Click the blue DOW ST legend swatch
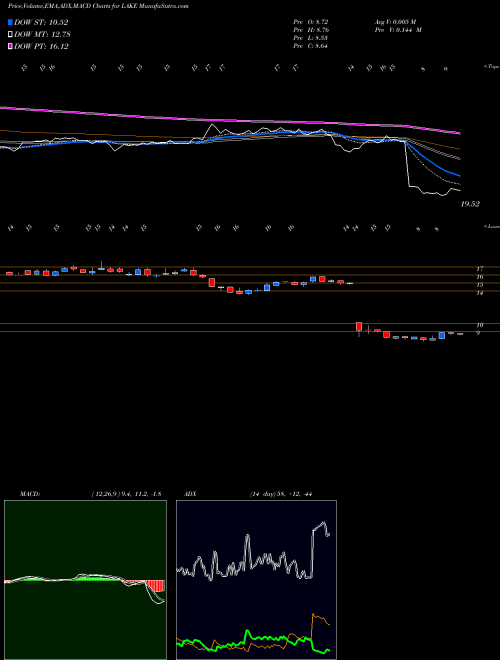The width and height of the screenshot is (500, 660). pyautogui.click(x=10, y=22)
